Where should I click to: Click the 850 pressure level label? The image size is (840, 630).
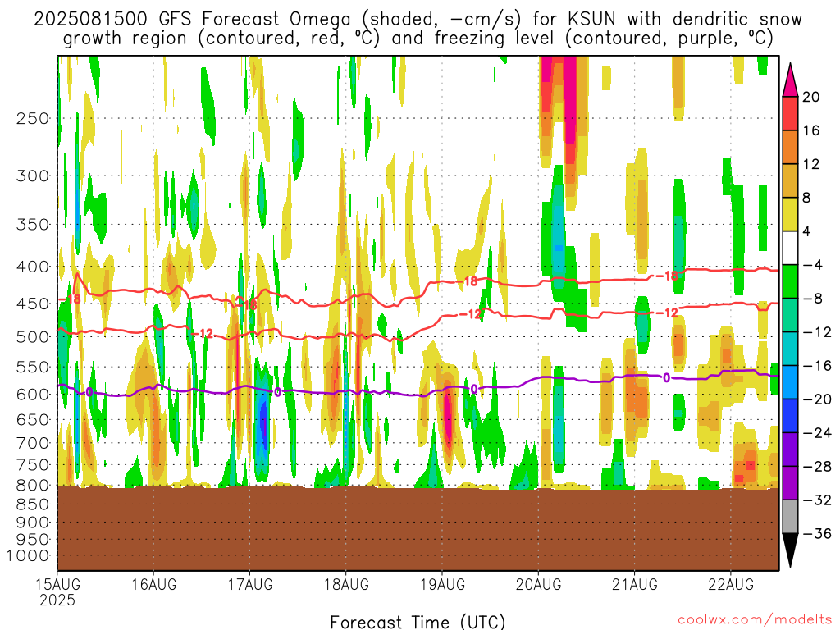pos(33,504)
